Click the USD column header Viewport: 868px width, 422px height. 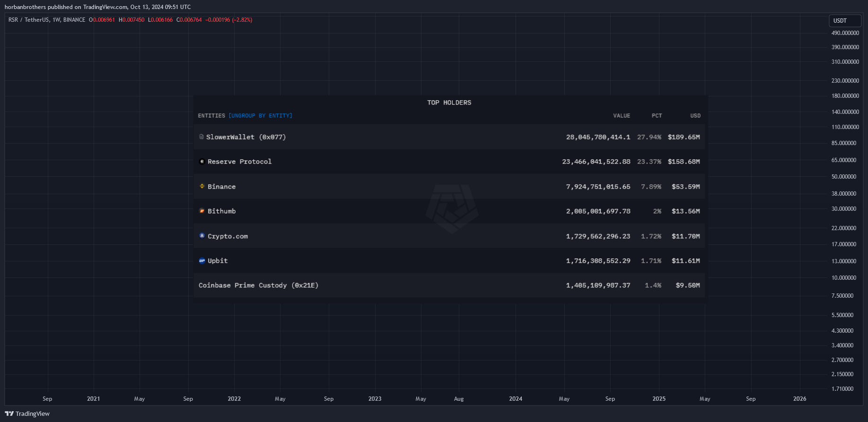(x=695, y=116)
